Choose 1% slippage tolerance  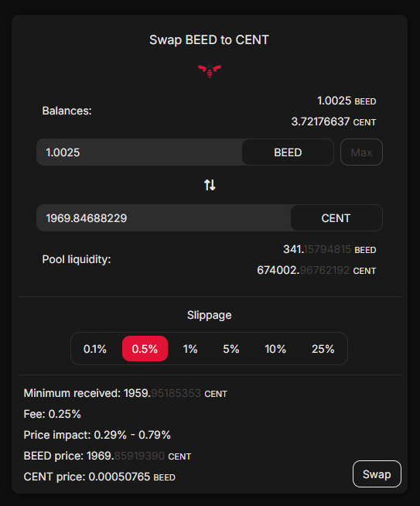point(190,348)
